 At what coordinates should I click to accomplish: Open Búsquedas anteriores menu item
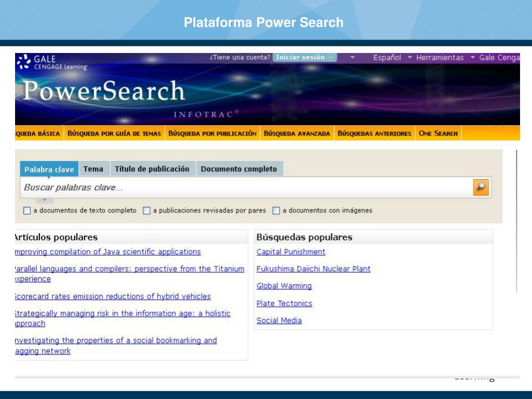(x=374, y=134)
